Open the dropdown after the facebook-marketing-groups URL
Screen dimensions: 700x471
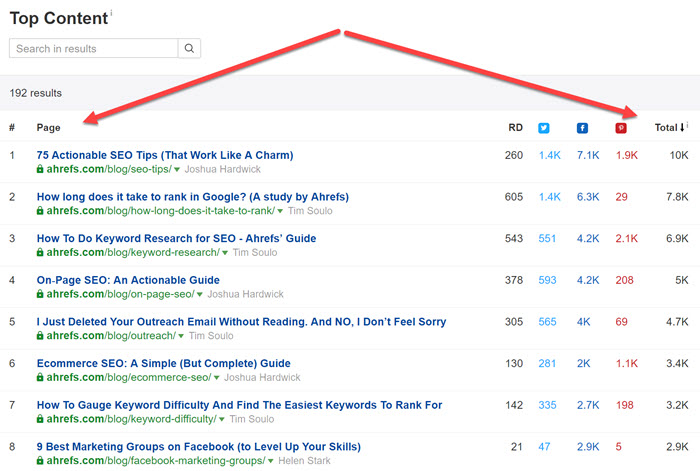[271, 461]
